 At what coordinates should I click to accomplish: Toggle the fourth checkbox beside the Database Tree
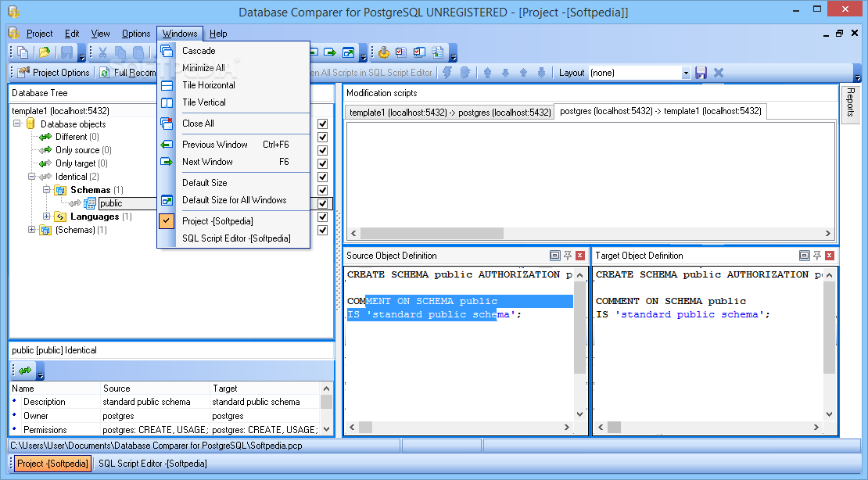tap(323, 163)
